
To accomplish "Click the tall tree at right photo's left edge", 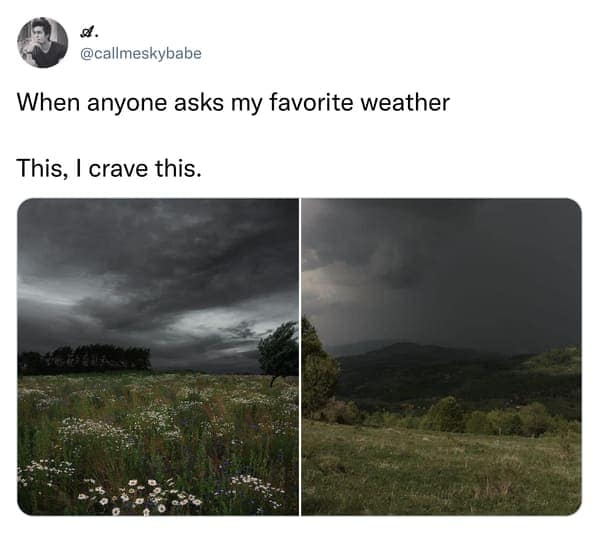I will click(318, 369).
